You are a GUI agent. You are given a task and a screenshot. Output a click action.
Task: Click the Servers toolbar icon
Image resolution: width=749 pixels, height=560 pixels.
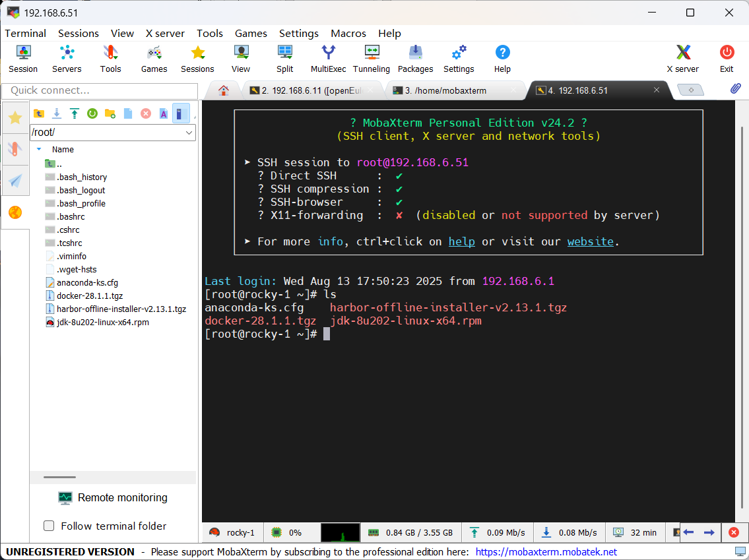(67, 59)
